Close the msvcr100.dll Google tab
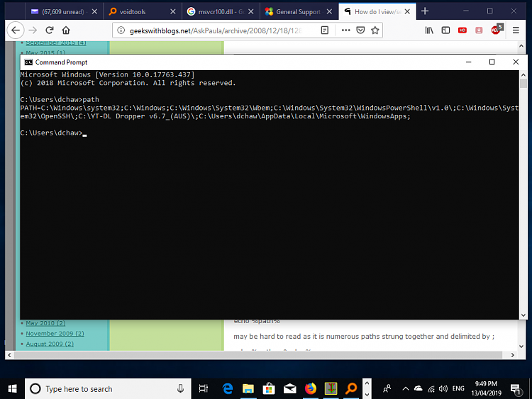The image size is (532, 399). click(x=250, y=12)
